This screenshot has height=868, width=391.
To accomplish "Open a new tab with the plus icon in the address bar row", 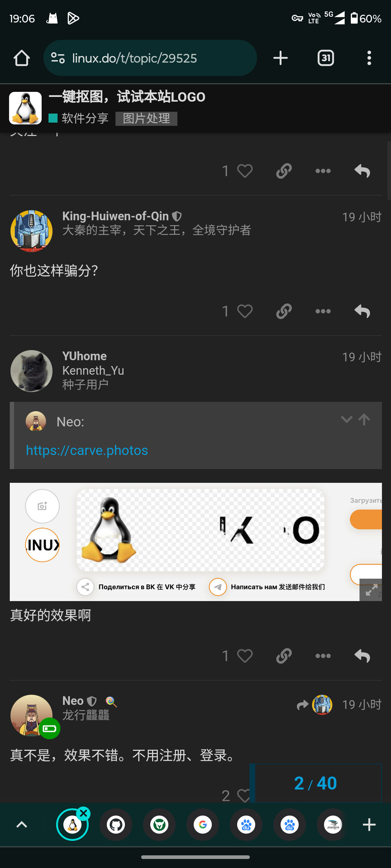I will point(281,58).
